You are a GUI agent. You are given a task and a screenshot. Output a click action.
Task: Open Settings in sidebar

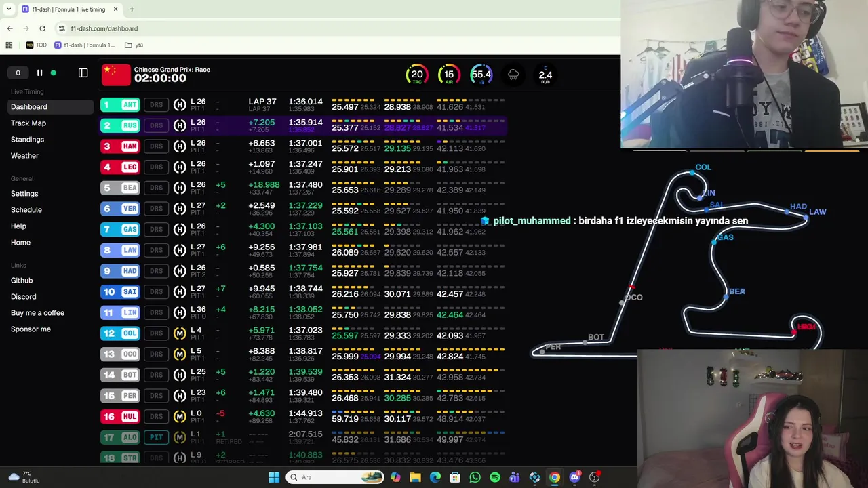pos(24,193)
